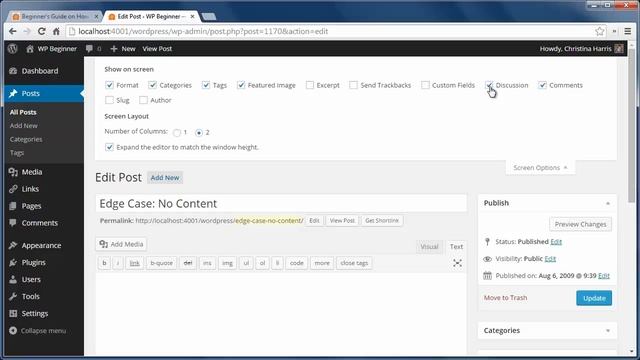This screenshot has width=640, height=360.
Task: Click the Pages icon in sidebar
Action: [13, 206]
